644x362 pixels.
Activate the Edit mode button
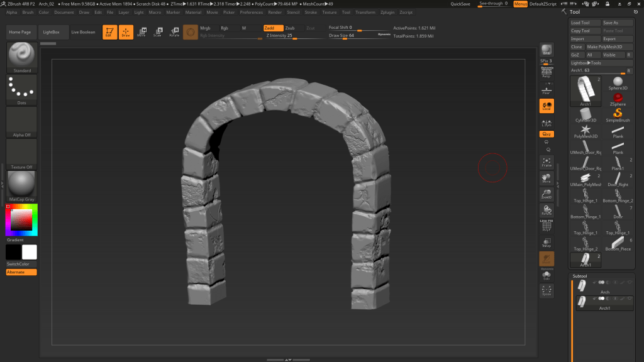click(x=109, y=32)
